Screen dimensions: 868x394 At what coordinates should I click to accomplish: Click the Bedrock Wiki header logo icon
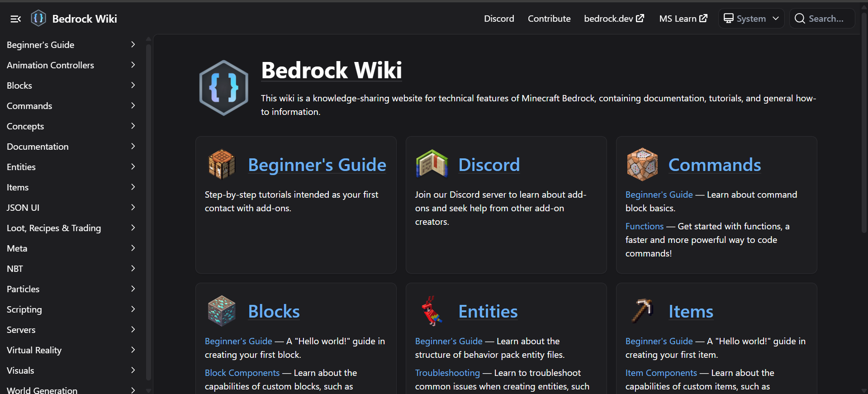[38, 19]
